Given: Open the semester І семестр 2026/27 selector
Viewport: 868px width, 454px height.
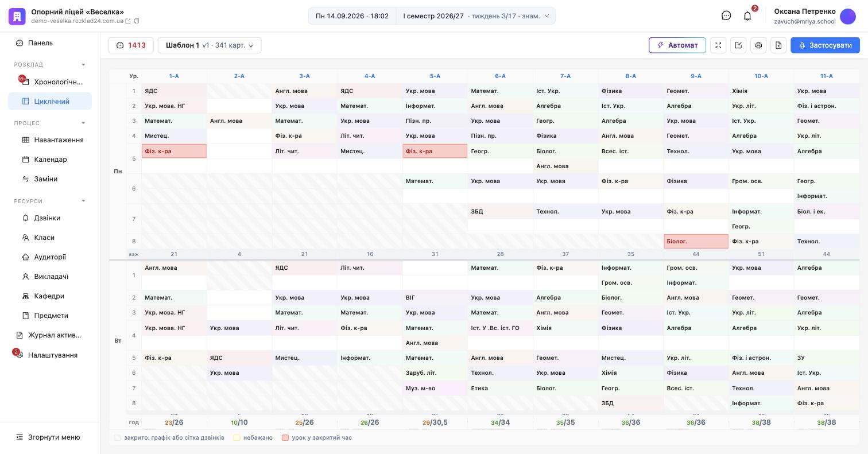Looking at the screenshot, I should [476, 16].
